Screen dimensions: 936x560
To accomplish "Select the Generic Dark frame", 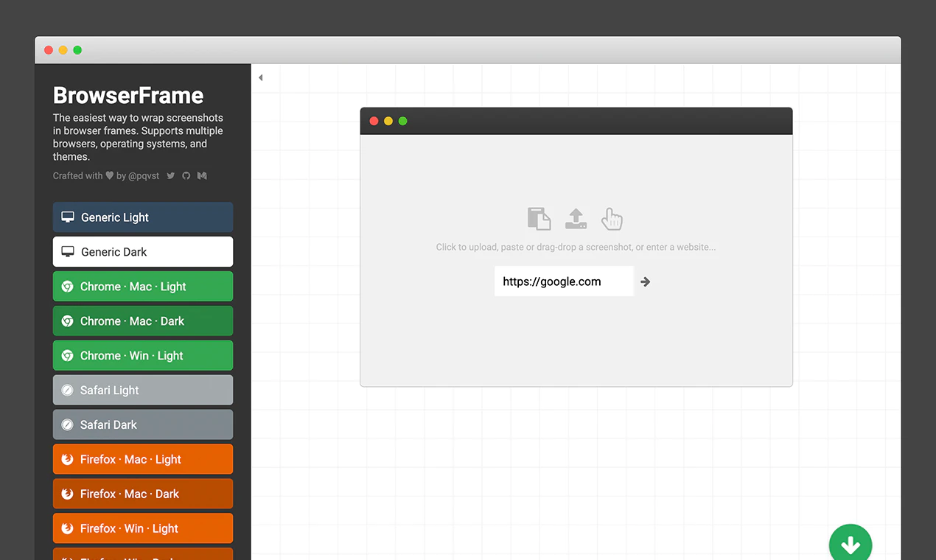I will click(143, 252).
